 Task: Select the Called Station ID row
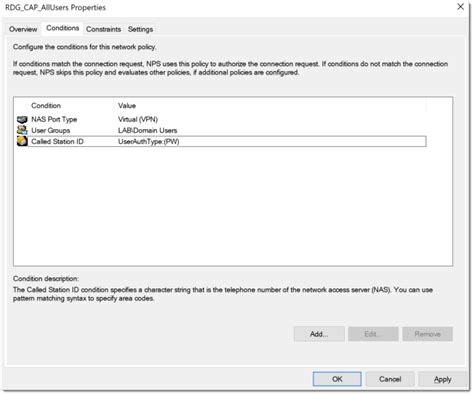tap(221, 141)
